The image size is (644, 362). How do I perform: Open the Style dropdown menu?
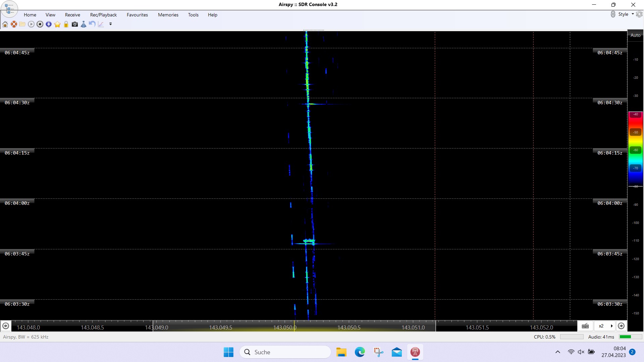(x=626, y=14)
